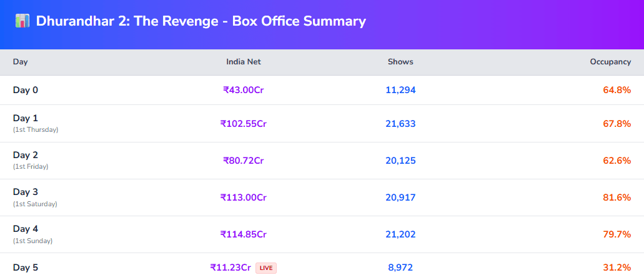Click the 81.6% occupancy figure
Viewport: 644px width, 280px height.
617,197
